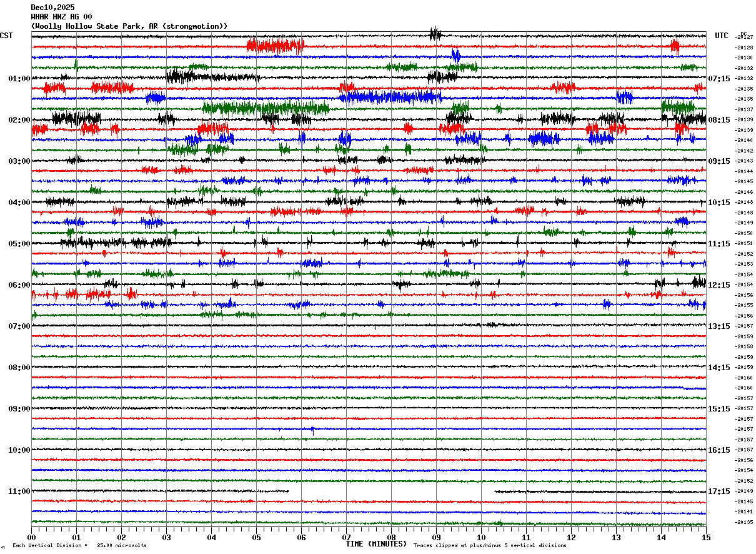Screen dimensions: 756x554
Task: Select the DC offset value -20127
Action: (744, 38)
